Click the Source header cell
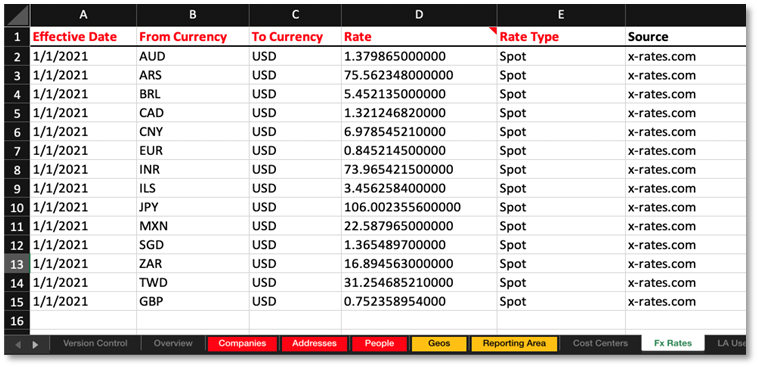The height and width of the screenshot is (367, 758). coord(685,37)
